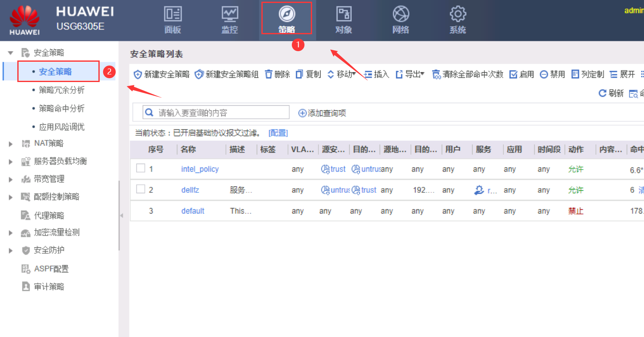
Task: Open the default policy link
Action: (x=193, y=211)
